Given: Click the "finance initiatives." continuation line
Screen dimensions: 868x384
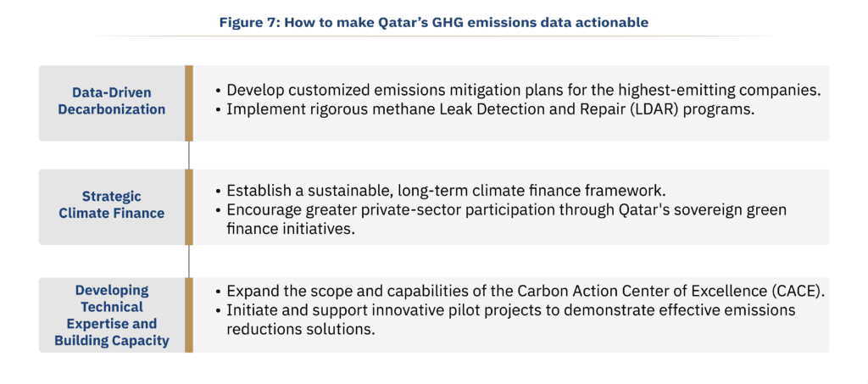Looking at the screenshot, I should pyautogui.click(x=290, y=229).
